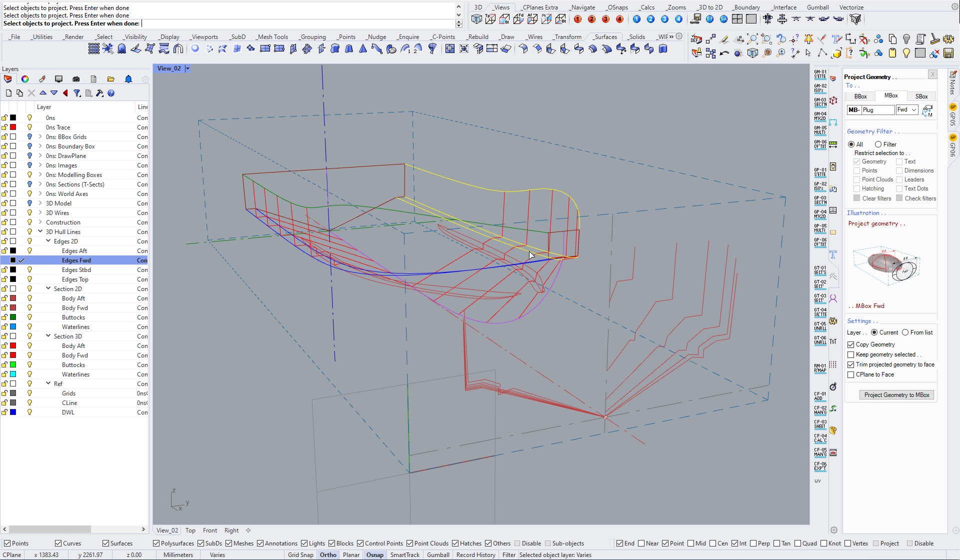Open the _Mesh Tools toolbar tab
The image size is (960, 560).
click(272, 36)
